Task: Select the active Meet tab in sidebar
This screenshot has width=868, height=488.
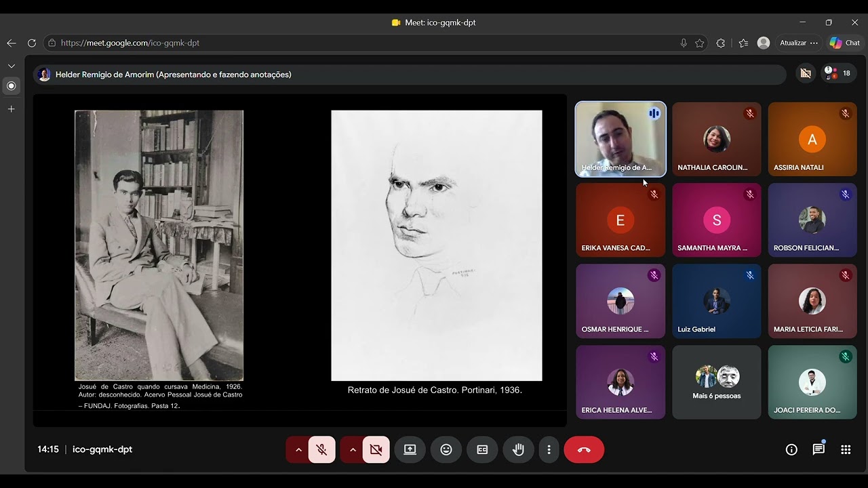Action: tap(12, 86)
